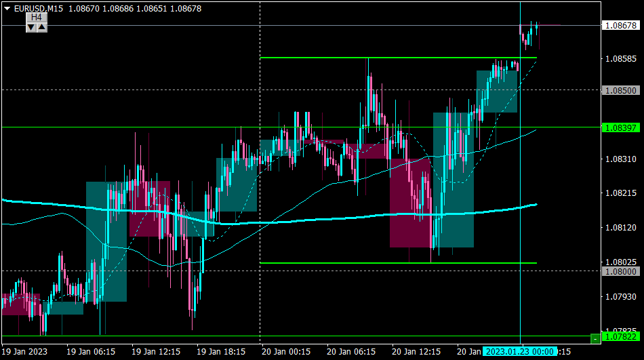Click the 19 Jan 12:15 time label

(x=156, y=352)
